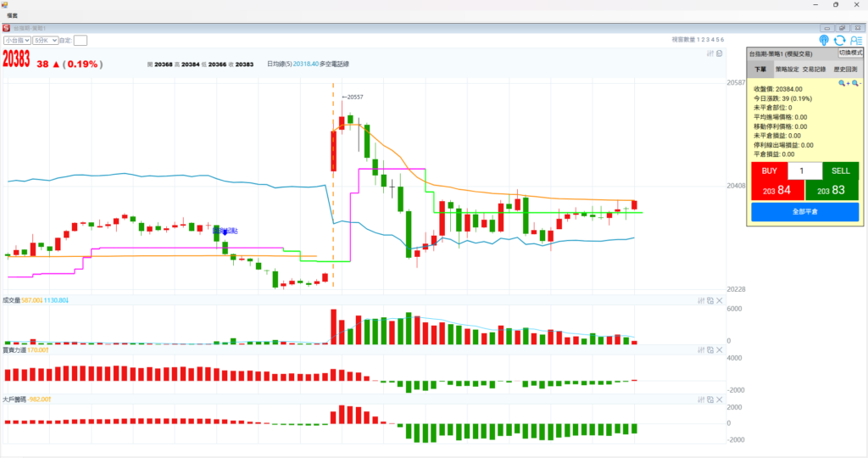Zoom in with the magnifier plus icon
868x458 pixels.
pyautogui.click(x=843, y=83)
